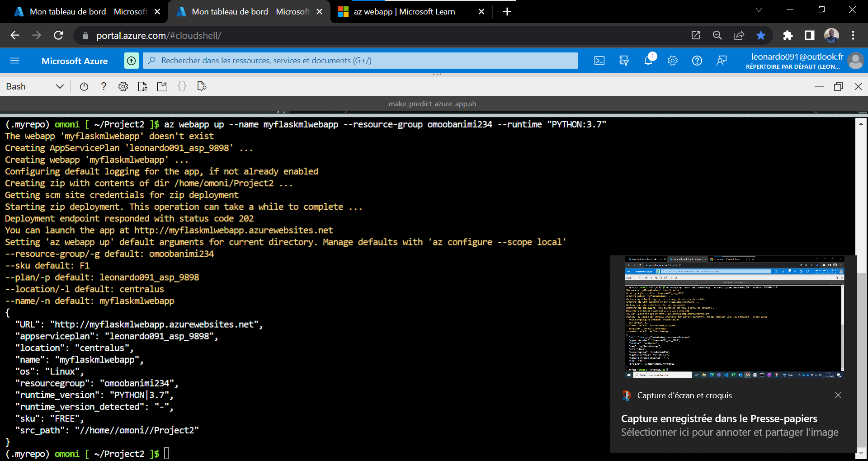Open Cloud Shell settings gear
This screenshot has height=461, width=868.
(123, 86)
